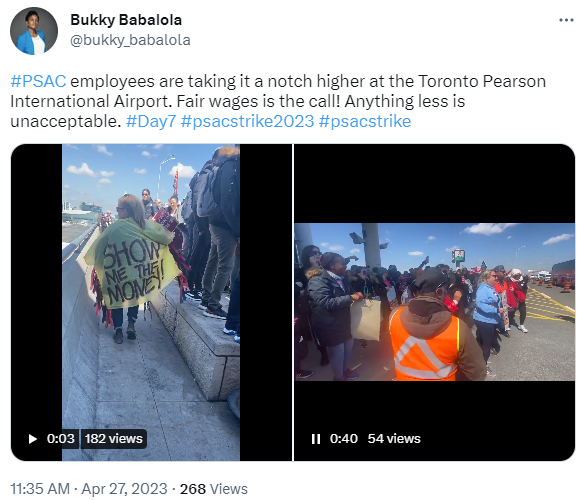The image size is (579, 500).
Task: Open the picket crowd video thumbnail
Action: coord(435,302)
